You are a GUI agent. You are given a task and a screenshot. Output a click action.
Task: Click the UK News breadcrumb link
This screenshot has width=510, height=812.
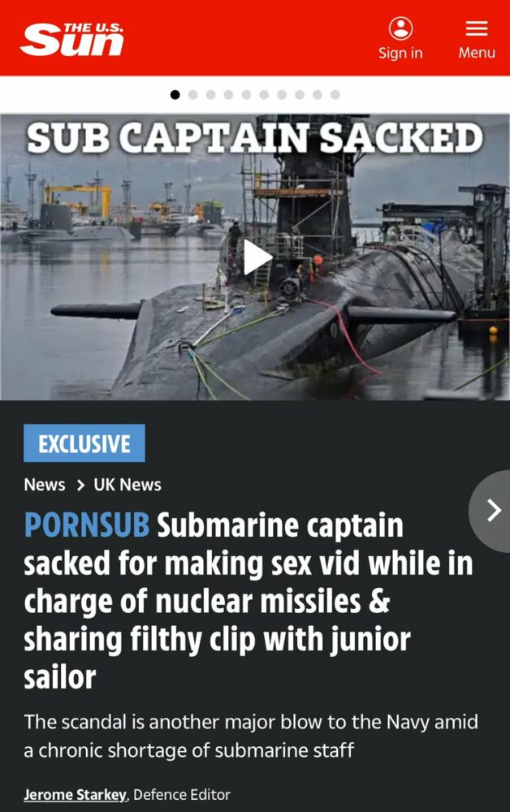[127, 485]
